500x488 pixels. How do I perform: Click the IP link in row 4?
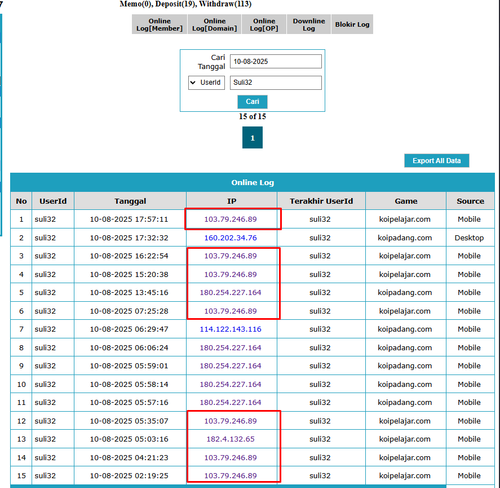click(231, 274)
